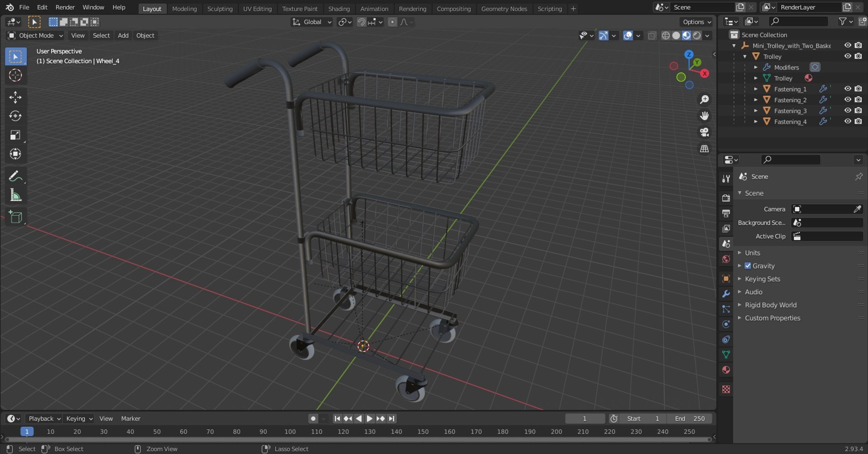
Task: Open the Texture properties tab
Action: click(x=726, y=389)
